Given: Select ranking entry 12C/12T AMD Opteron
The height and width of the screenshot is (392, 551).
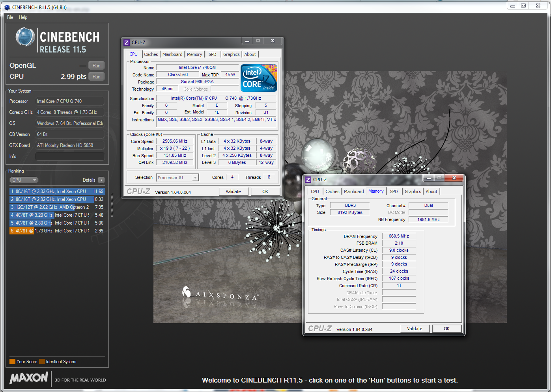Looking at the screenshot, I should [x=57, y=207].
